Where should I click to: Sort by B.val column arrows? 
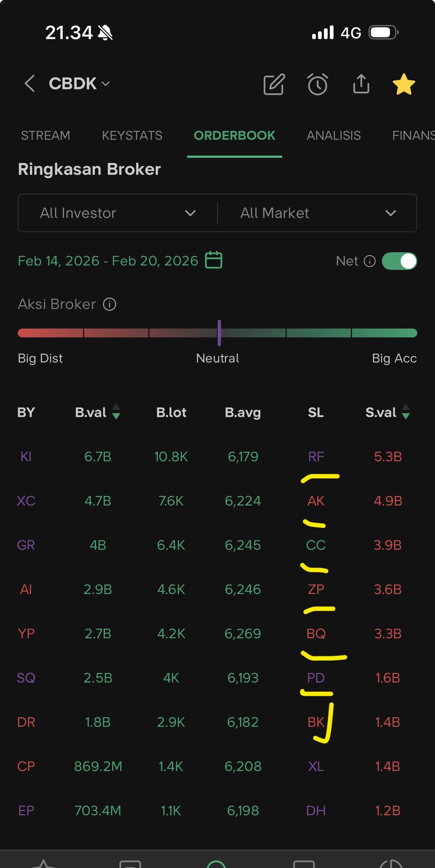tap(116, 412)
